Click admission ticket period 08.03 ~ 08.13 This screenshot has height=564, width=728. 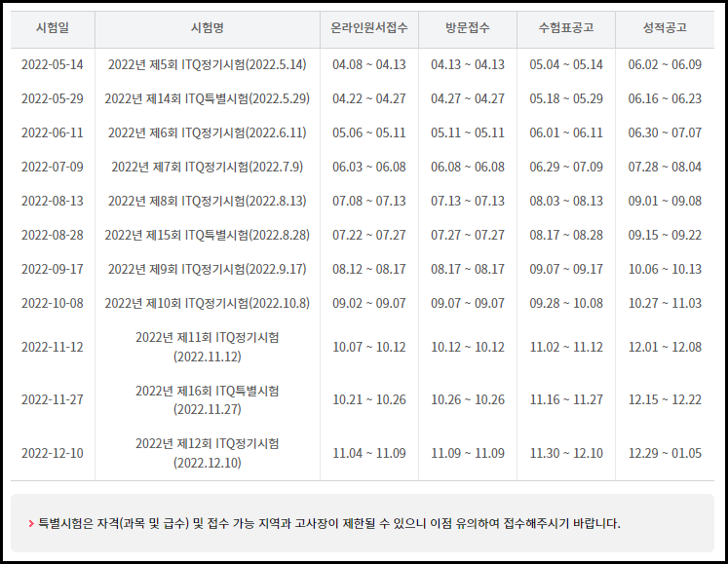click(x=566, y=201)
